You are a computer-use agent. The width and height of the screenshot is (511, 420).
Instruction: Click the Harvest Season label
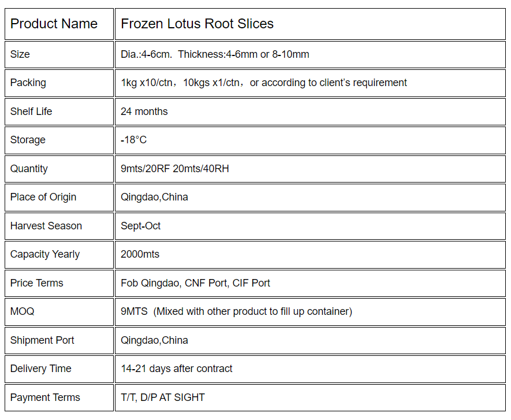46,226
